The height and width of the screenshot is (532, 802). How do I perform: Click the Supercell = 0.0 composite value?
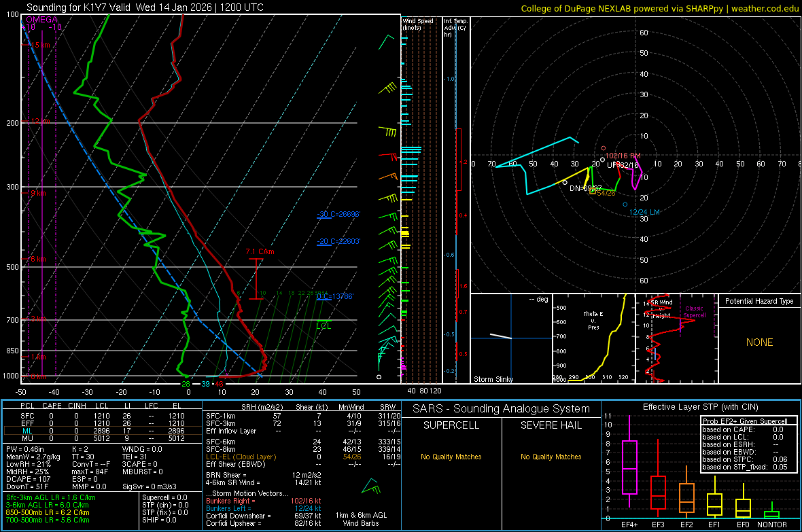[x=164, y=497]
